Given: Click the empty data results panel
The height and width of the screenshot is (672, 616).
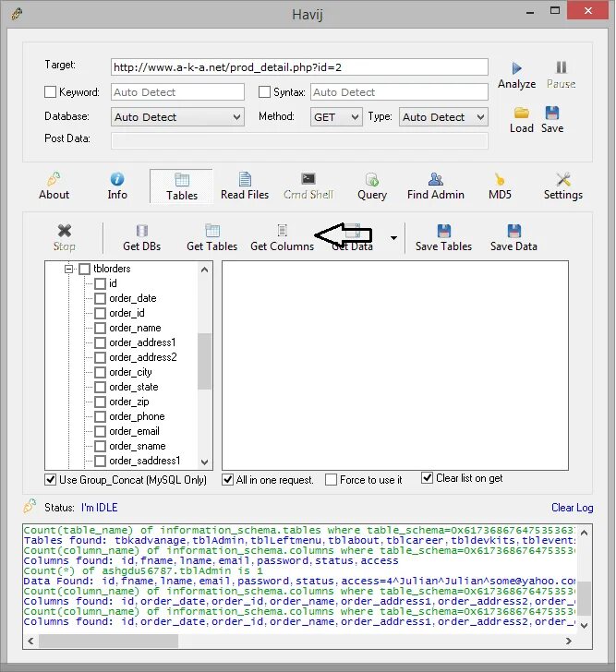Looking at the screenshot, I should click(x=395, y=366).
